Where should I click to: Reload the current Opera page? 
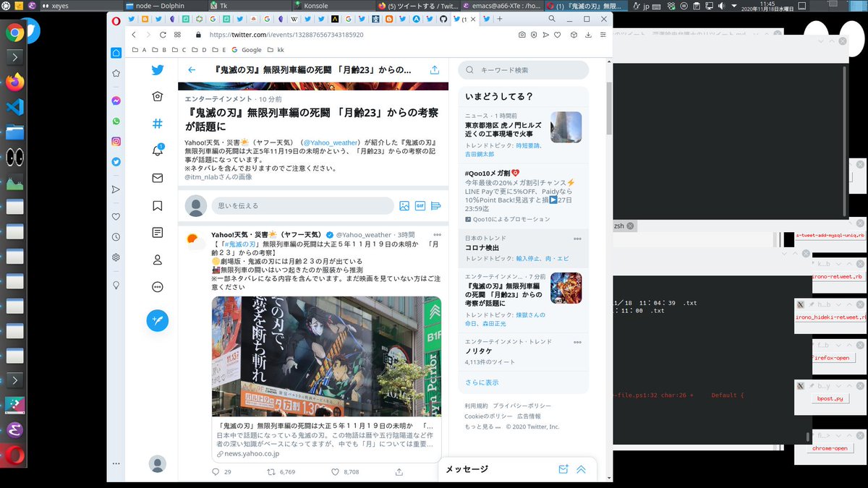coord(163,34)
